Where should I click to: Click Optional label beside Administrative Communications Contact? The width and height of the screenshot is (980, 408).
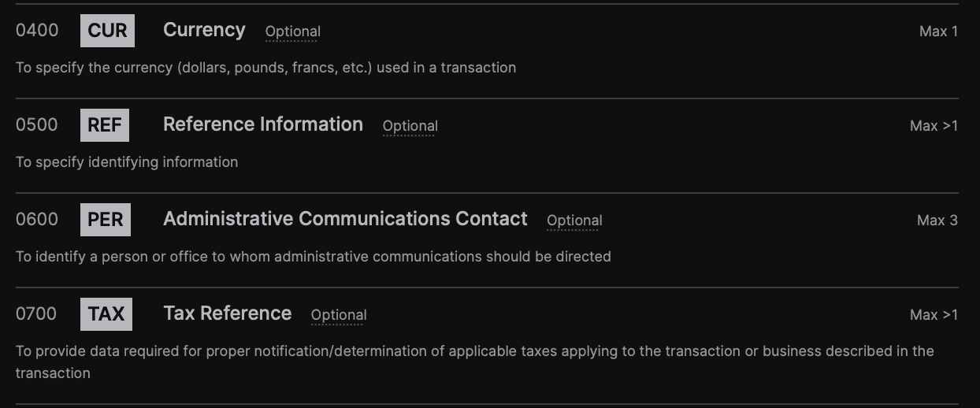pyautogui.click(x=574, y=221)
